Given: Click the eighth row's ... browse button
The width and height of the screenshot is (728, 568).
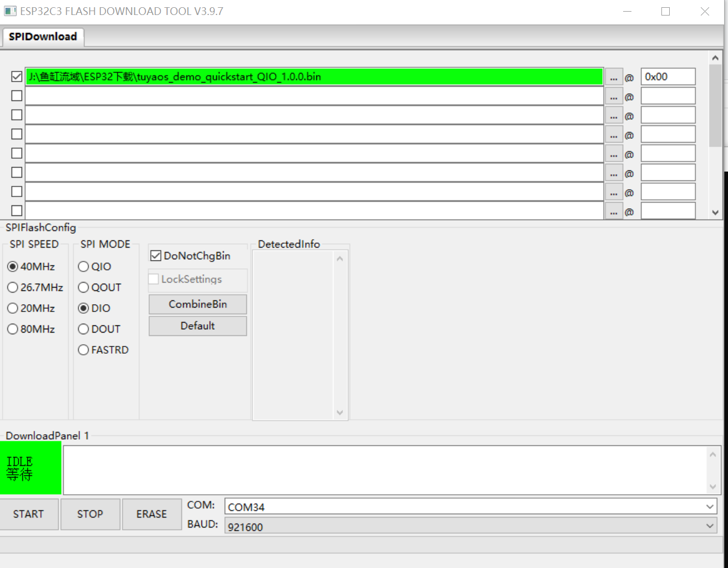Looking at the screenshot, I should (614, 211).
